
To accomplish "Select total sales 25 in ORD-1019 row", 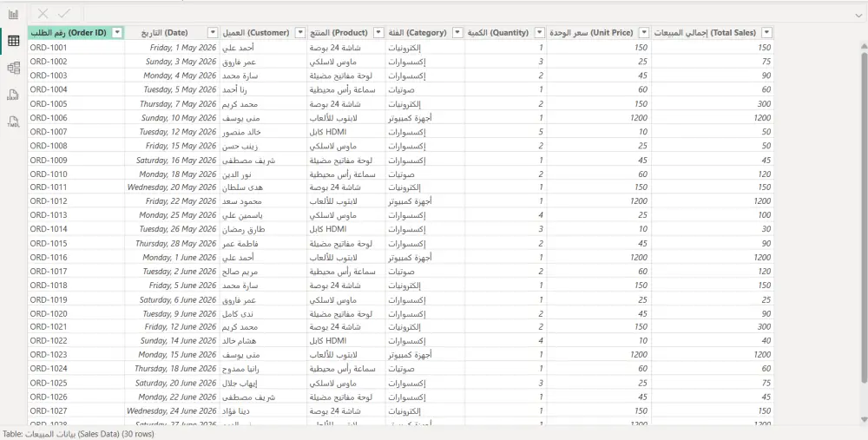I will pyautogui.click(x=713, y=299).
